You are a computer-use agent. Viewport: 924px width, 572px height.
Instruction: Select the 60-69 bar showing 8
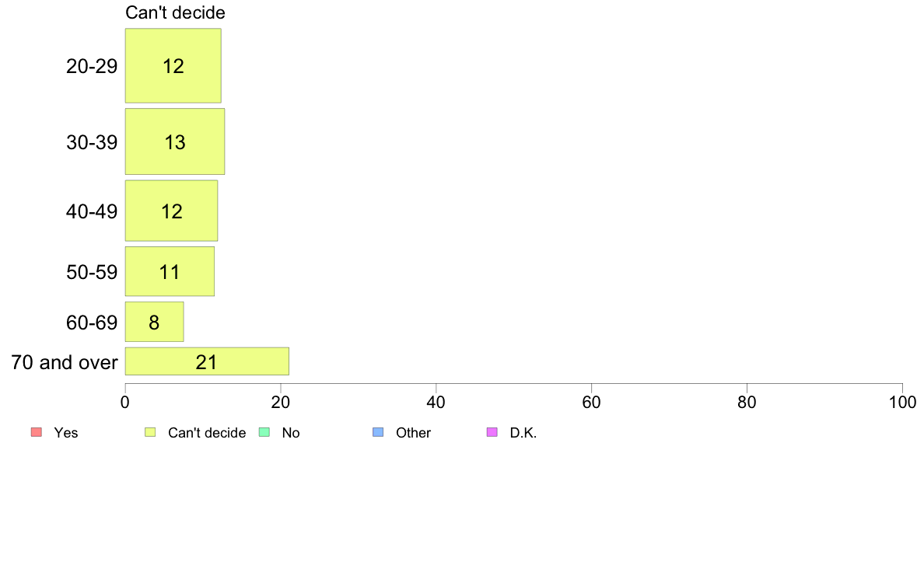155,322
